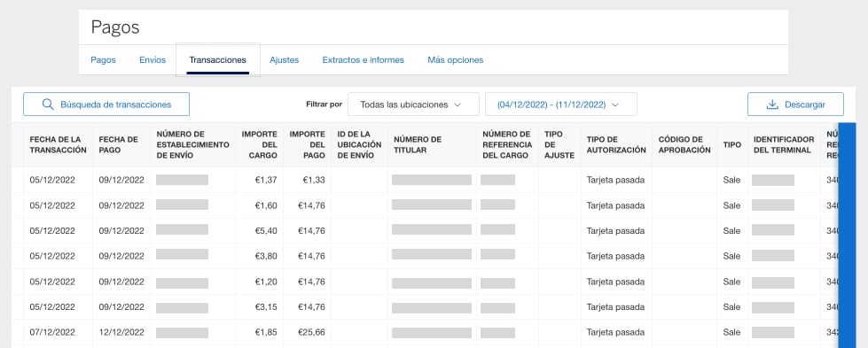The image size is (868, 348).
Task: Click the Número de establecimiento de envío header
Action: coord(192,144)
